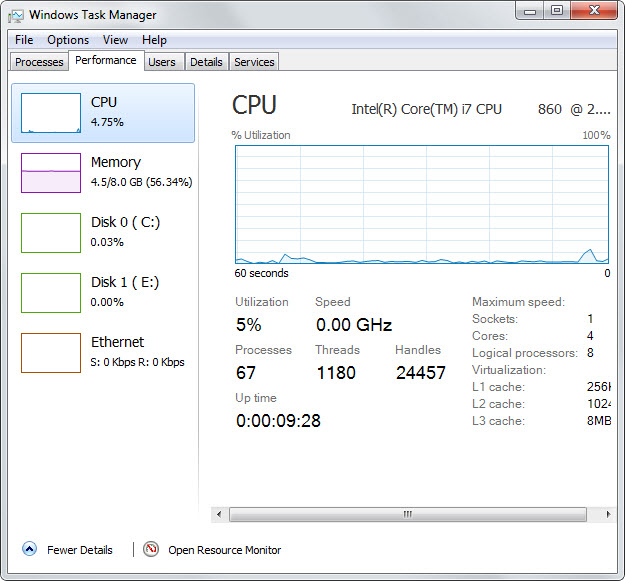The height and width of the screenshot is (581, 625).
Task: Click the 'L3 cache:' label
Action: [498, 421]
